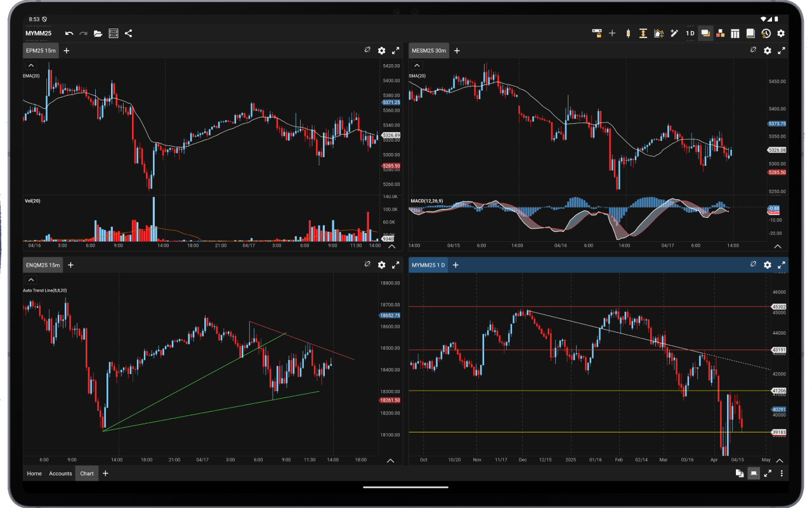Switch to the Accounts tab

click(x=60, y=473)
